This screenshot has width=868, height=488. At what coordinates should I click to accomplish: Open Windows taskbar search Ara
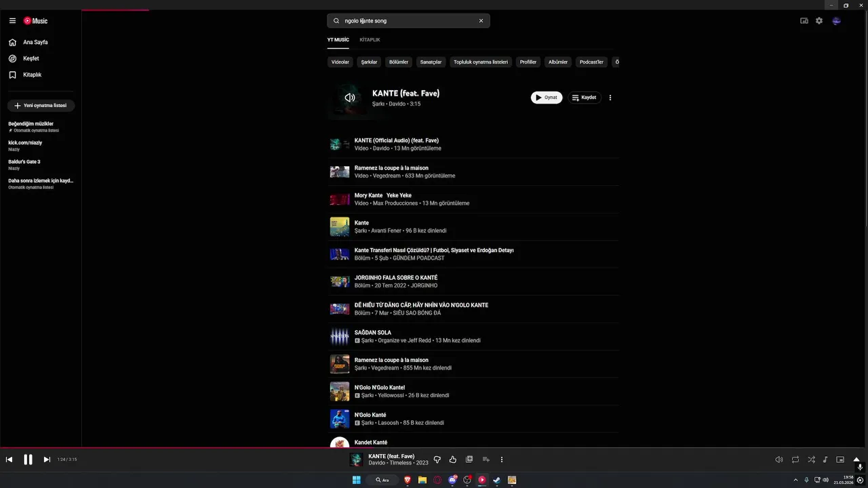[x=382, y=480]
